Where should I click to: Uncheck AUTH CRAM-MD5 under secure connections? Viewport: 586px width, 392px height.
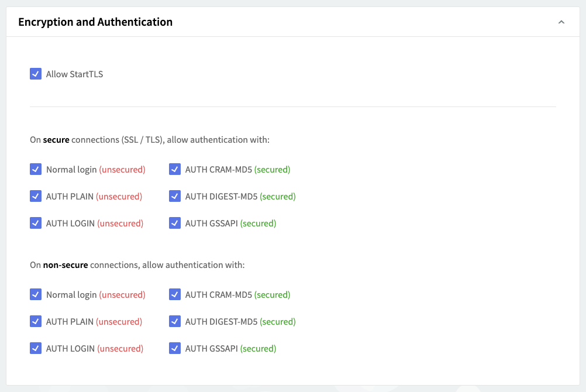(x=175, y=169)
